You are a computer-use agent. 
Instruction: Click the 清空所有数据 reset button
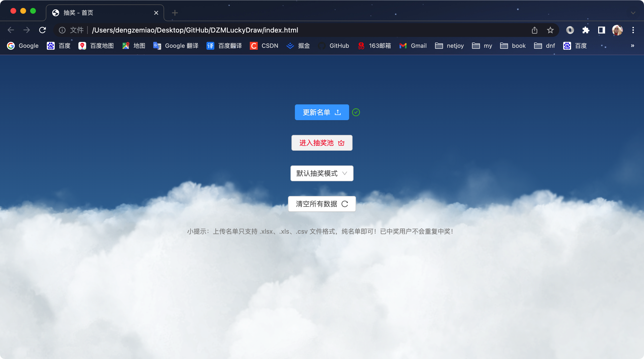[x=322, y=204]
